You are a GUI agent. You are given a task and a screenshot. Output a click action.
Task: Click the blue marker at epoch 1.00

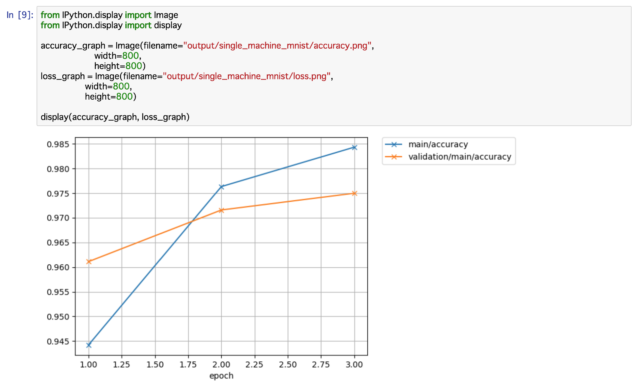pos(89,345)
